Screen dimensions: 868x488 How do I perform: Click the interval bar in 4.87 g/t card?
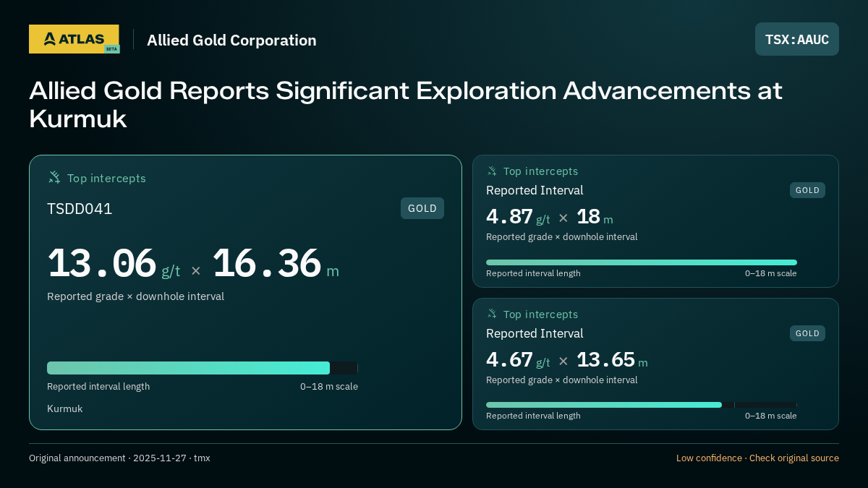(642, 262)
